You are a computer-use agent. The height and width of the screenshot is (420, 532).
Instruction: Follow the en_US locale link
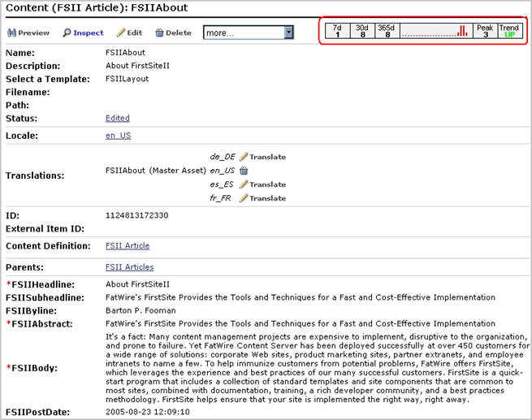click(118, 136)
